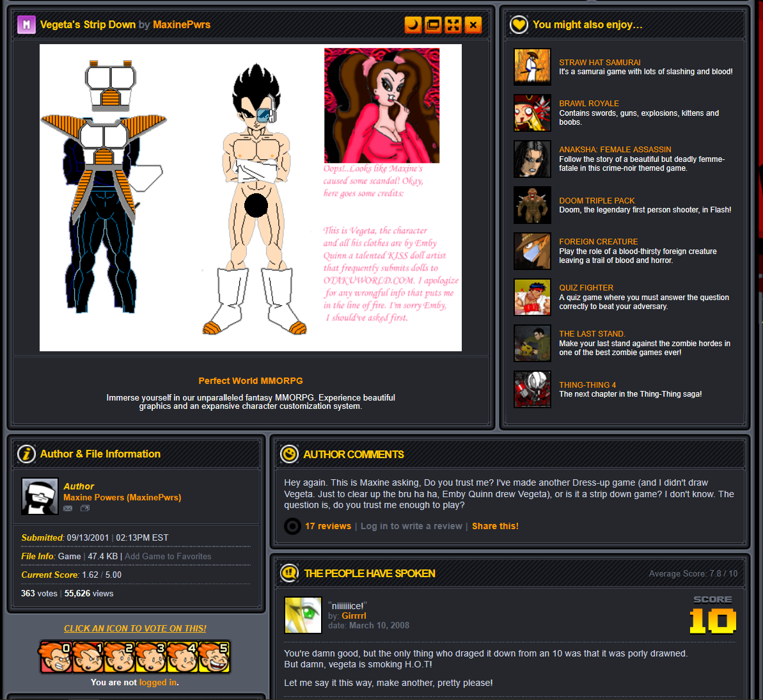
Task: Click the Submitted date 09/13/2001 text
Action: 88,537
